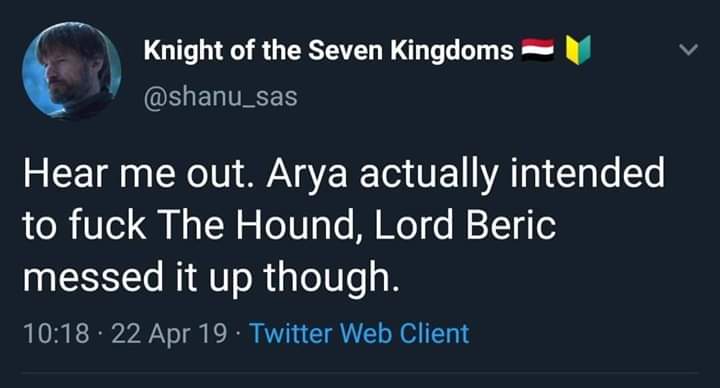Viewport: 720px width, 388px height.
Task: Click the yellow-green beginner symbol emoji
Action: tap(578, 50)
